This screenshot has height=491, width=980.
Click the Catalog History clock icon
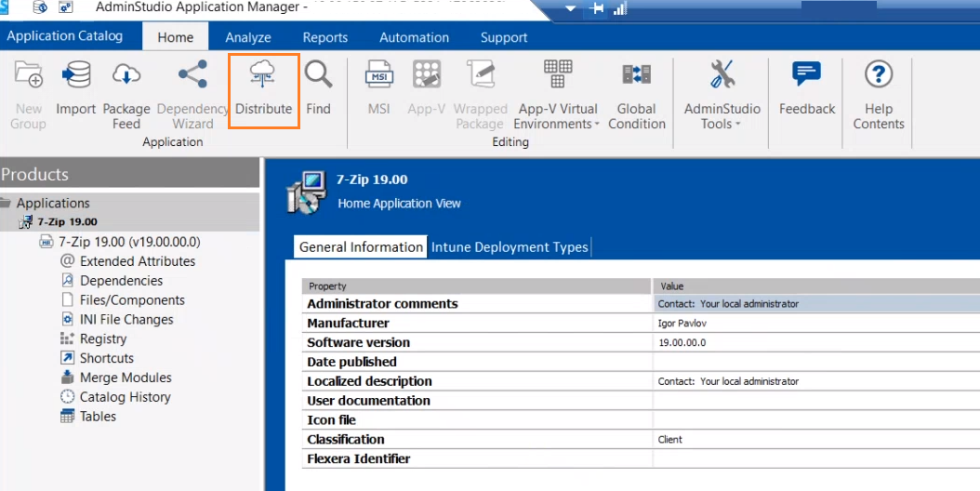pos(67,396)
